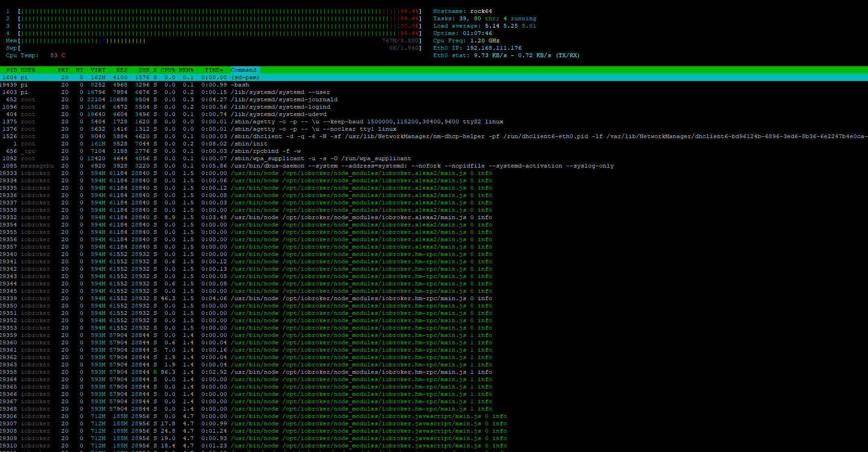The image size is (868, 452).
Task: Select the hm-rpc process row with PID 29359
Action: [434, 335]
